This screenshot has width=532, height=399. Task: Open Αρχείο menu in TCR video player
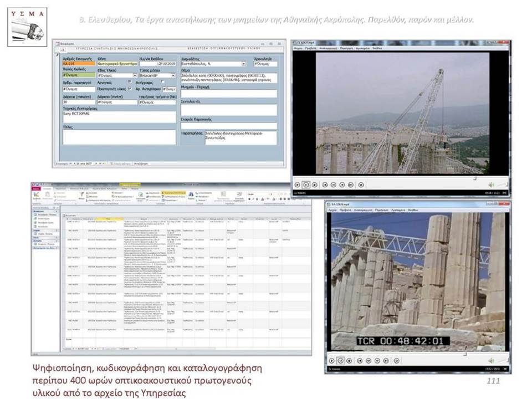point(332,210)
